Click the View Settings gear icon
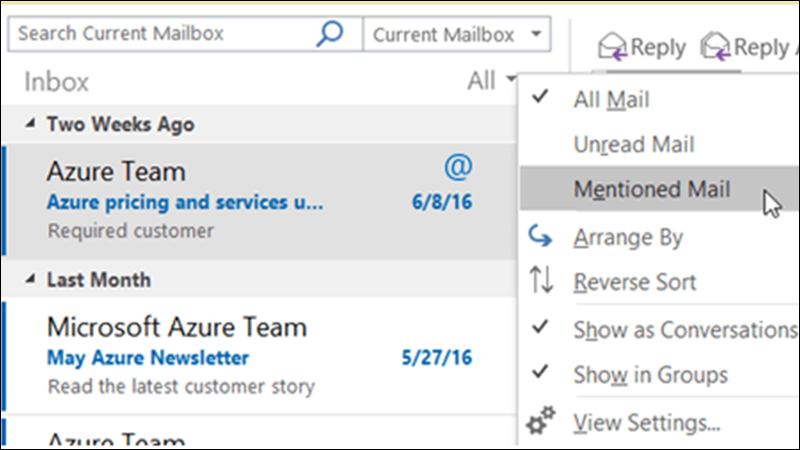800x450 pixels. (540, 423)
